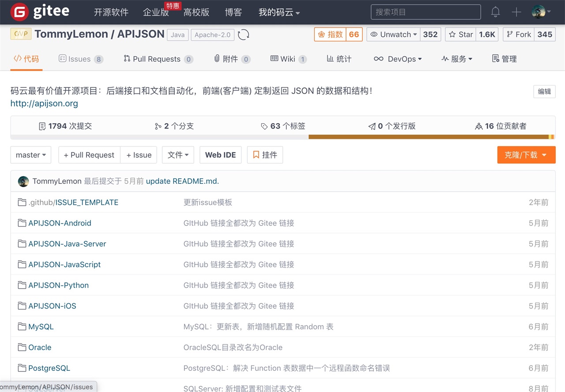
Task: Click the Gitee logo
Action: pos(40,12)
